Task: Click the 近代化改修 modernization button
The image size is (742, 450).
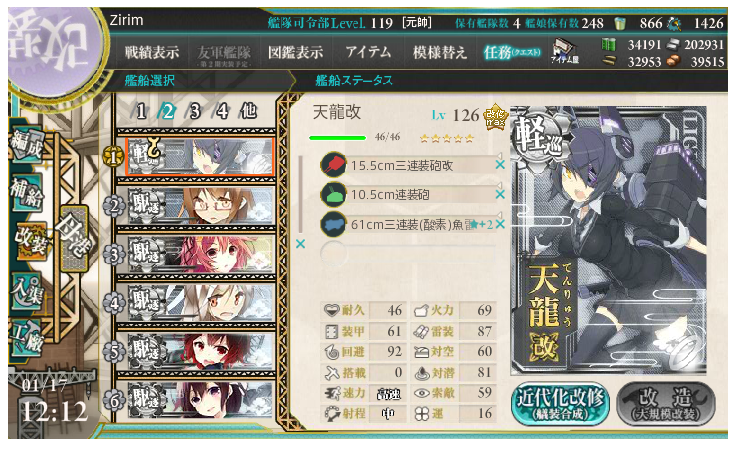Action: pos(560,404)
